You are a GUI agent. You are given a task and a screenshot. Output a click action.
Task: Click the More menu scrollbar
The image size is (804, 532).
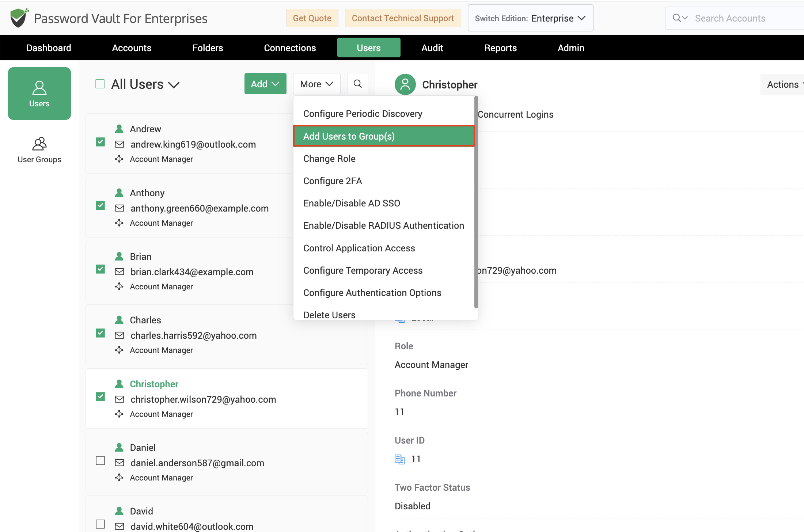[476, 202]
